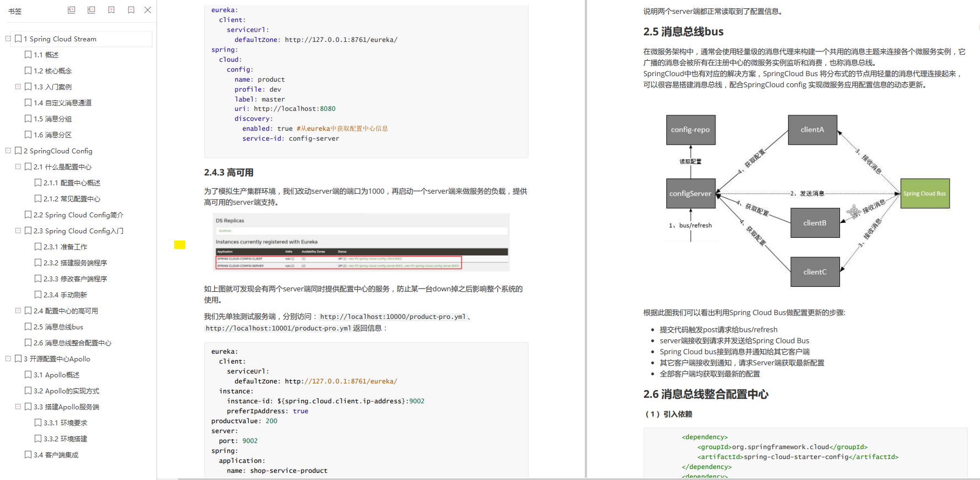Click the clientB box in diagram
This screenshot has height=480, width=980.
tap(815, 222)
